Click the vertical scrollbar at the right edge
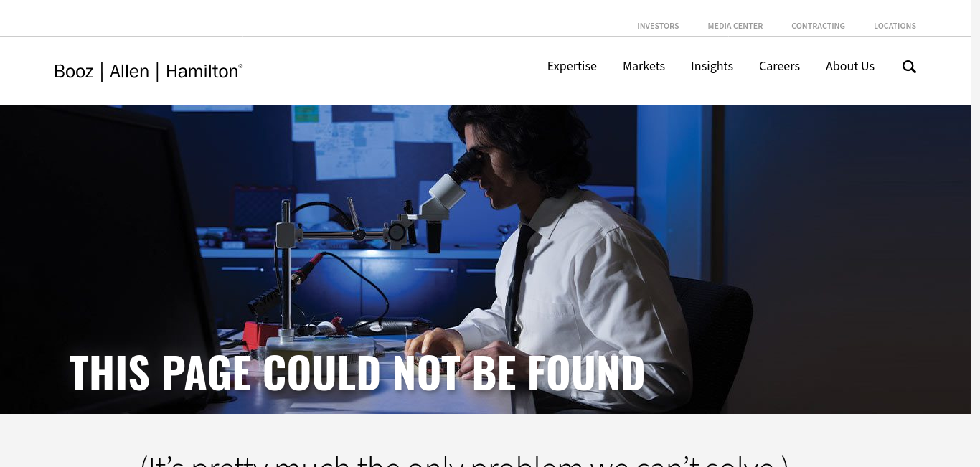The height and width of the screenshot is (467, 980). tap(976, 233)
